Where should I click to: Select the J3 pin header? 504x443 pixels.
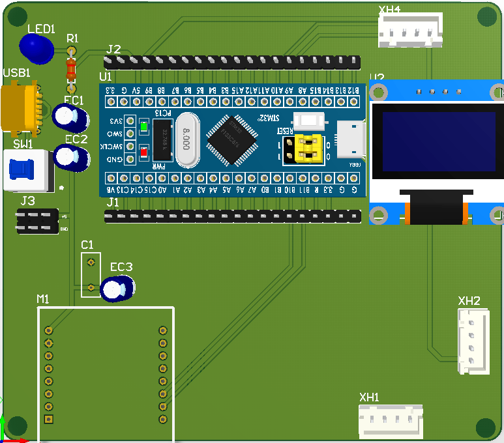click(38, 221)
